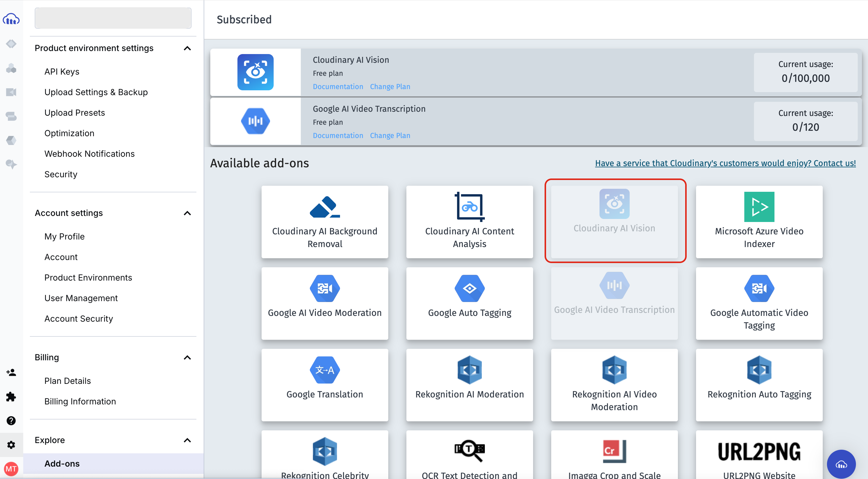Select the Rekognition Celebrity add-on icon
868x479 pixels.
[x=325, y=452]
